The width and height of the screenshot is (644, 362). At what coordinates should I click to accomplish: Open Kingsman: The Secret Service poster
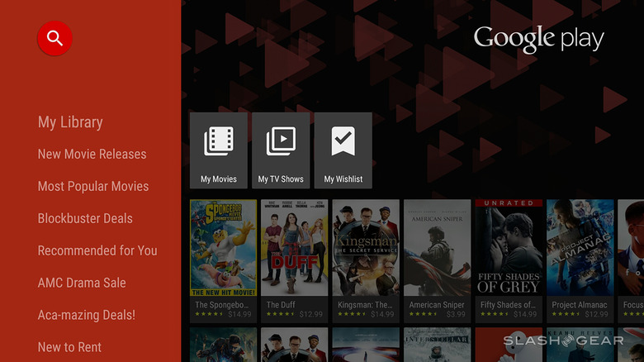pyautogui.click(x=366, y=248)
